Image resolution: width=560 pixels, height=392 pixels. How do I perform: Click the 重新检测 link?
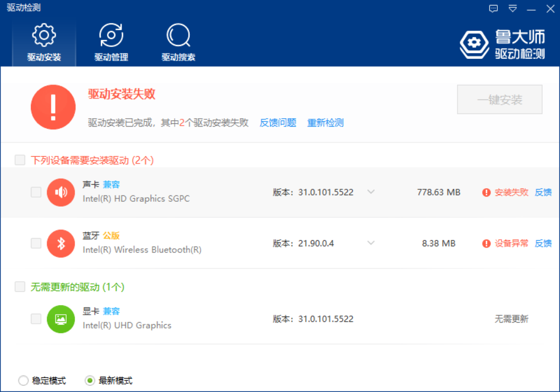click(x=325, y=123)
